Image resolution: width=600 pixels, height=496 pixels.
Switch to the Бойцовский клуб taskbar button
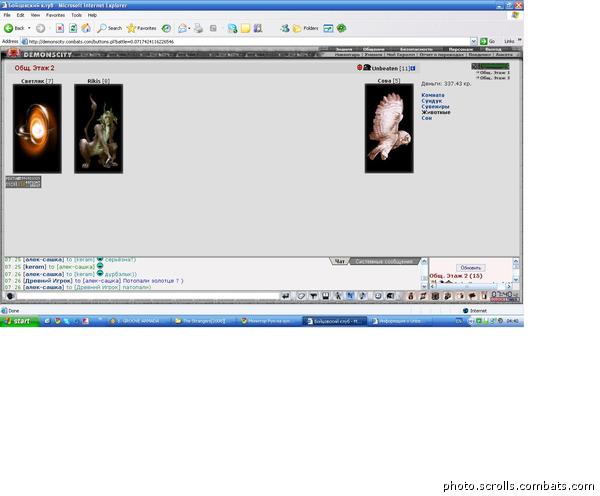click(334, 321)
